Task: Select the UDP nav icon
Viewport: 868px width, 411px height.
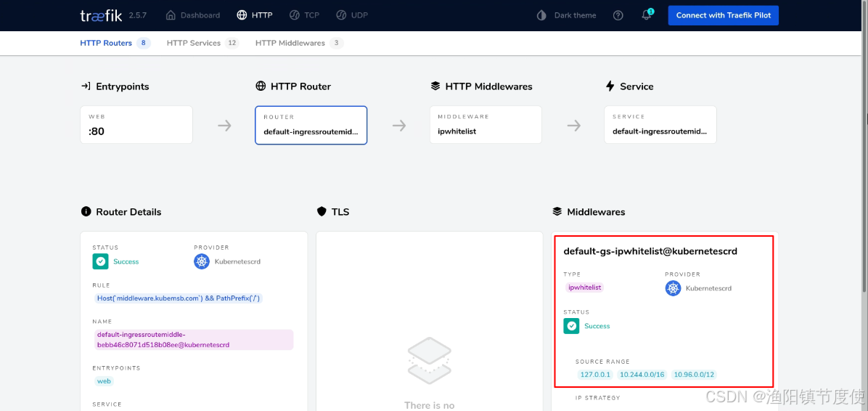Action: tap(342, 15)
